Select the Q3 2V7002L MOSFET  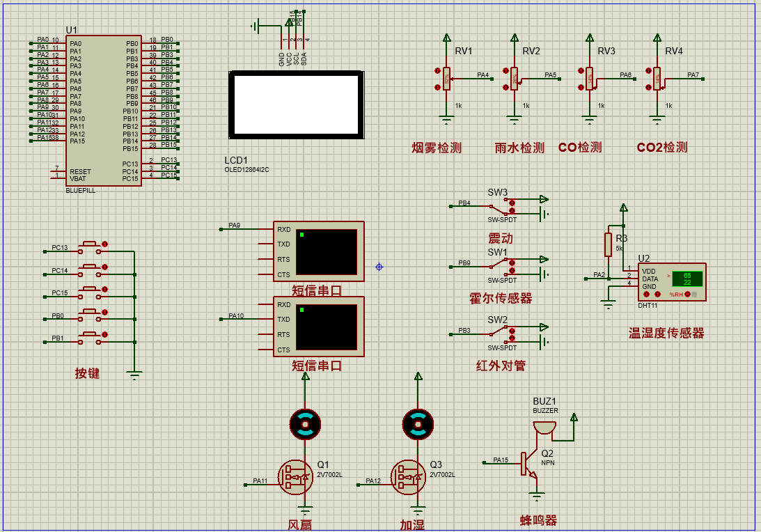tap(408, 477)
